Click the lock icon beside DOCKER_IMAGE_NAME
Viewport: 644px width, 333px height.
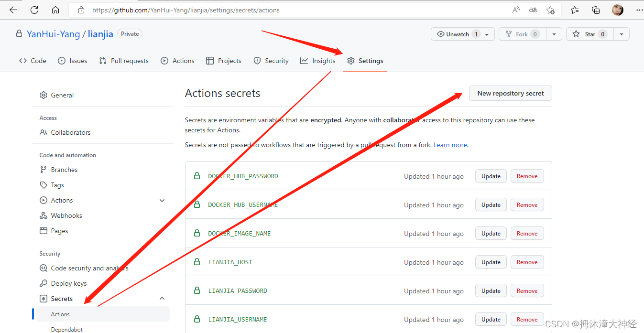pyautogui.click(x=196, y=233)
